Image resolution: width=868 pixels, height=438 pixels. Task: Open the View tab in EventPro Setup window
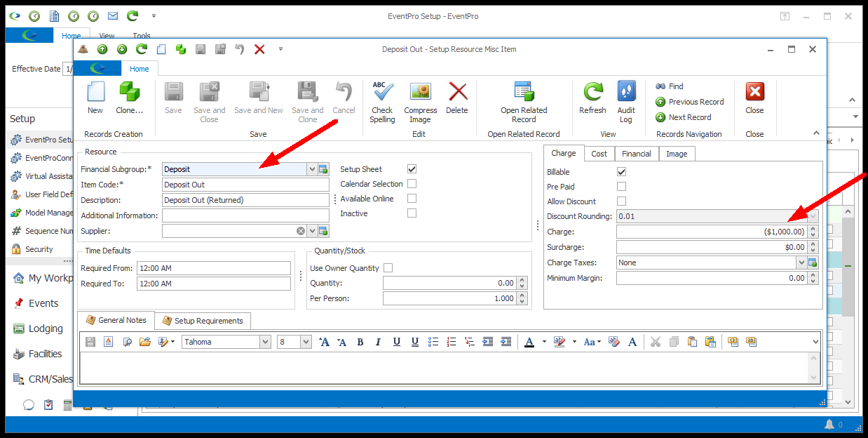[x=107, y=36]
